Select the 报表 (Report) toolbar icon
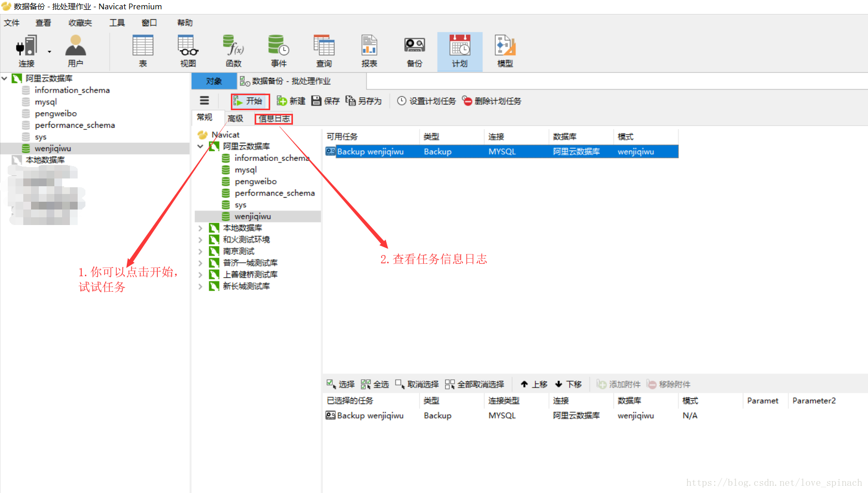Image resolution: width=868 pixels, height=493 pixels. [x=369, y=51]
